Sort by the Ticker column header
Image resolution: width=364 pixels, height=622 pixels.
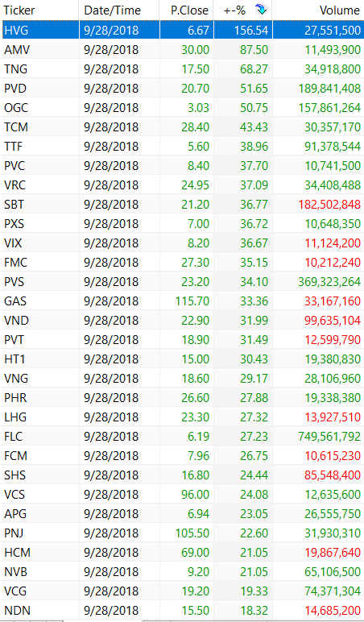[39, 10]
